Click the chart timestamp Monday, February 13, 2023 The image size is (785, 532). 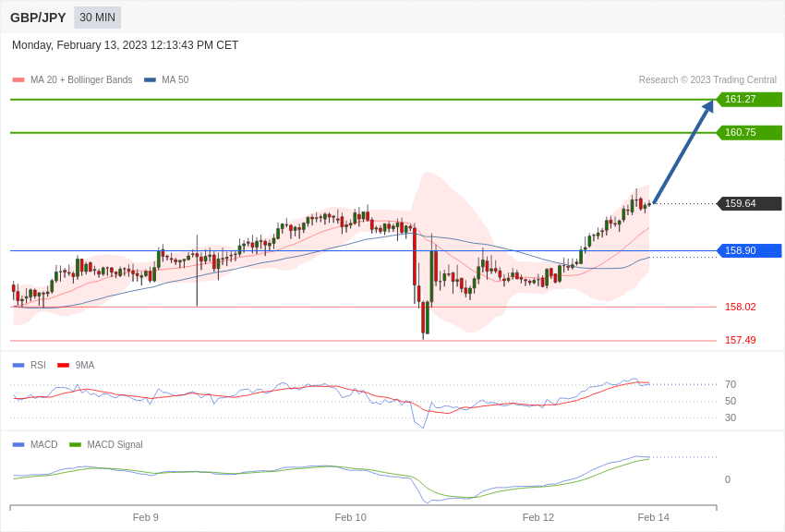pyautogui.click(x=125, y=45)
